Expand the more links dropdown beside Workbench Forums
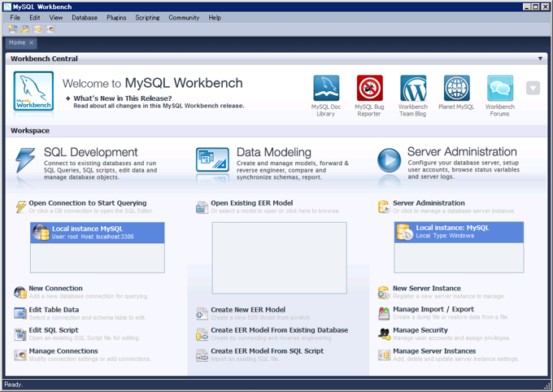The width and height of the screenshot is (553, 392). coord(533,88)
